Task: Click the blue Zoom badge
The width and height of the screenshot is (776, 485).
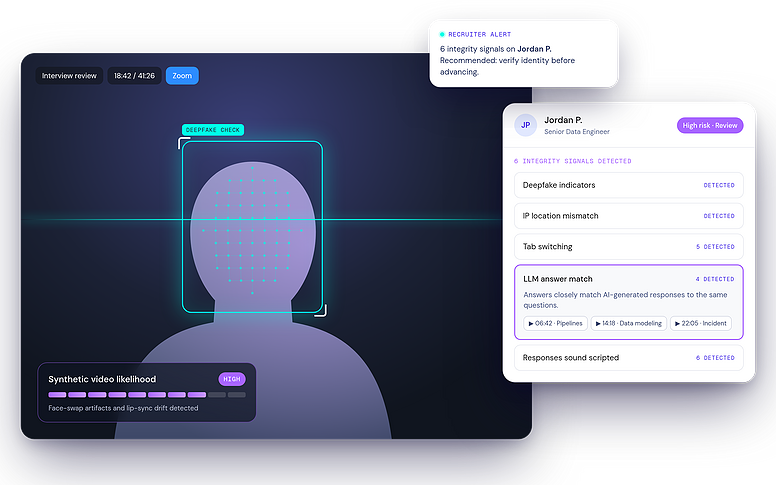Action: (x=182, y=76)
